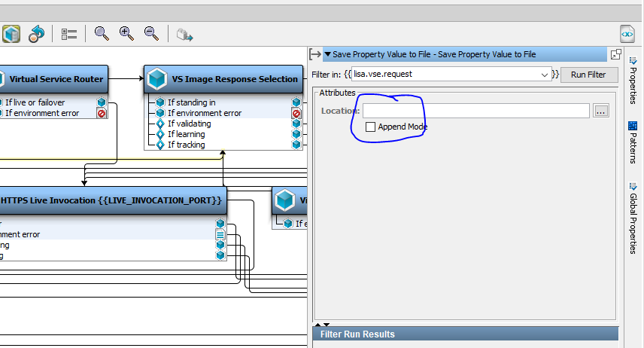Viewport: 644px width, 348px height.
Task: Click the XML view icon at top right
Action: tap(627, 34)
